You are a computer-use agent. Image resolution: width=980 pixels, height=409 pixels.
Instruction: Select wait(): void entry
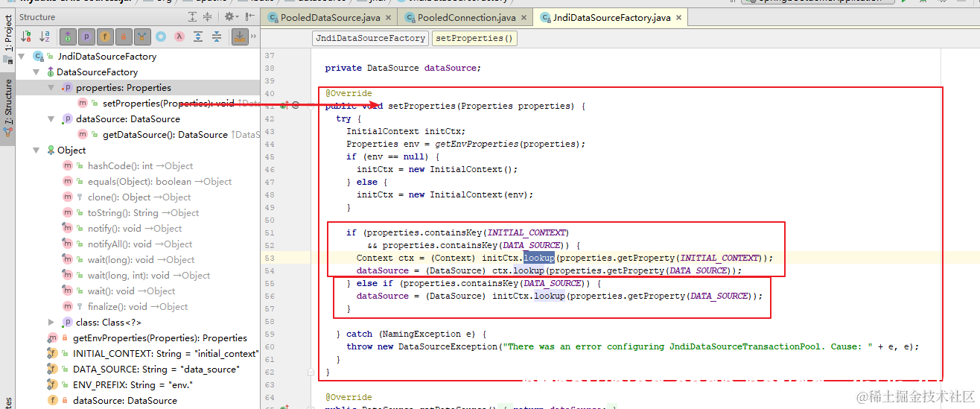[x=132, y=291]
